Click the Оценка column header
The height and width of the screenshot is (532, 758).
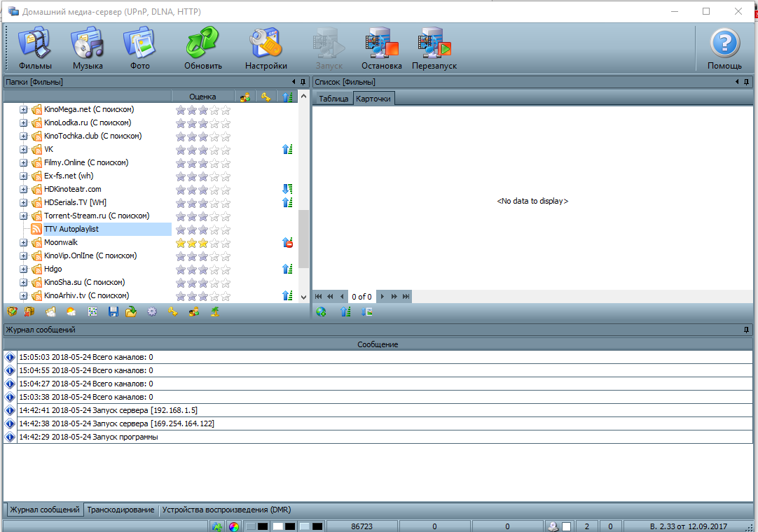click(202, 97)
